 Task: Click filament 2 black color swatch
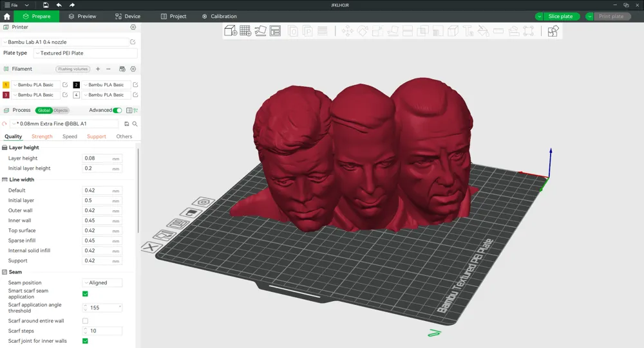[77, 85]
